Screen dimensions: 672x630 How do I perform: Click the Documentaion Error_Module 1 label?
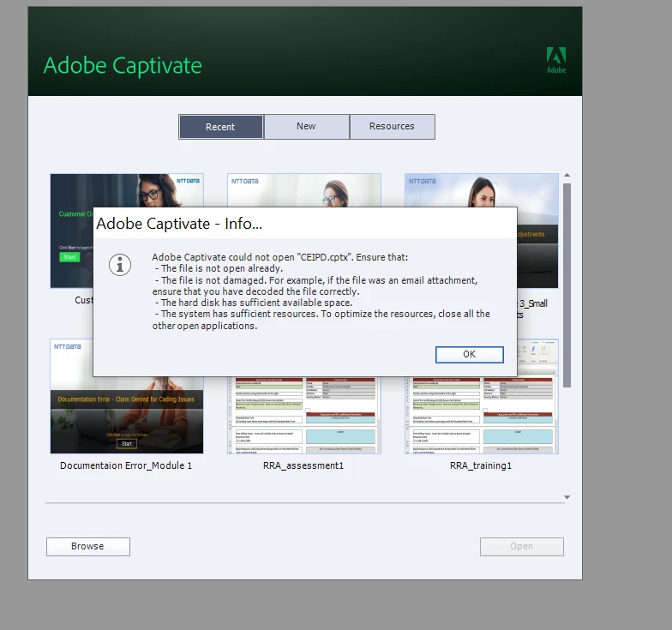pyautogui.click(x=126, y=465)
